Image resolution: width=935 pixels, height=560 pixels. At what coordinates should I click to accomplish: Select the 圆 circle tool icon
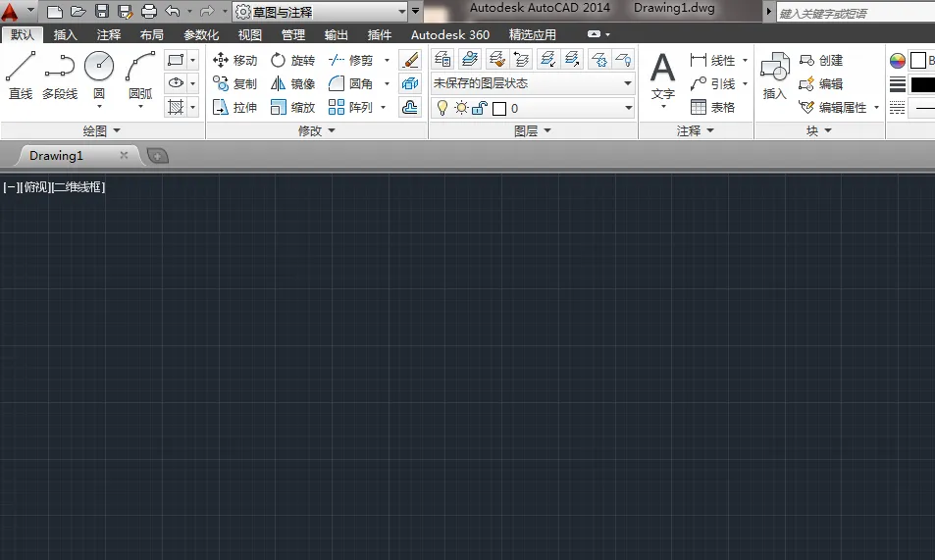tap(99, 66)
